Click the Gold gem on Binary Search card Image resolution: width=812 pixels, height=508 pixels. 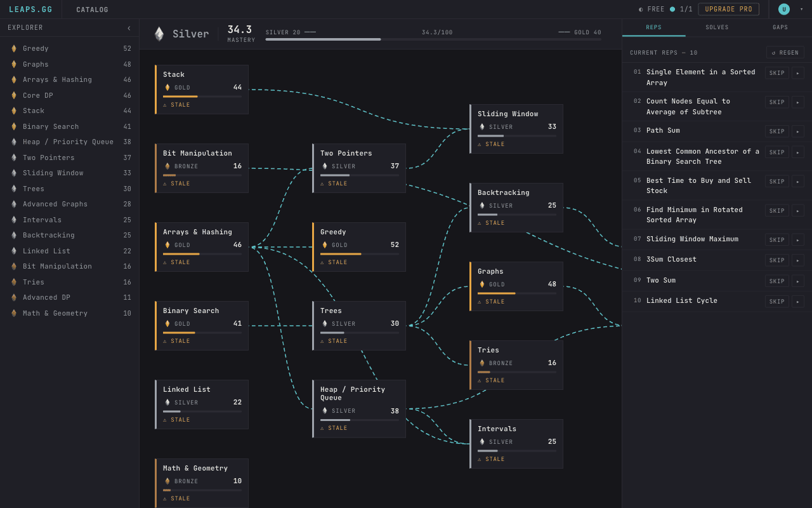[167, 324]
